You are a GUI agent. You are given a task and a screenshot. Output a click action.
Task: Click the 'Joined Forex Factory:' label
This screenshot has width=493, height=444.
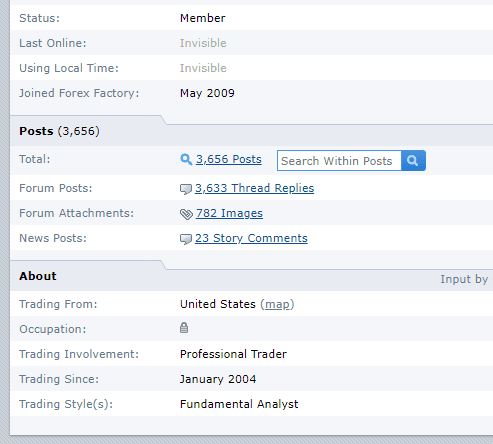(x=79, y=93)
